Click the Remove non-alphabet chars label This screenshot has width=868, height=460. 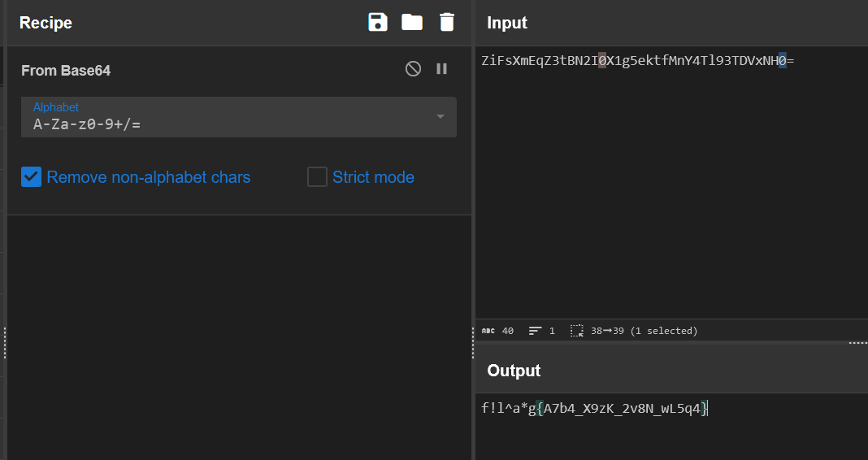point(149,177)
